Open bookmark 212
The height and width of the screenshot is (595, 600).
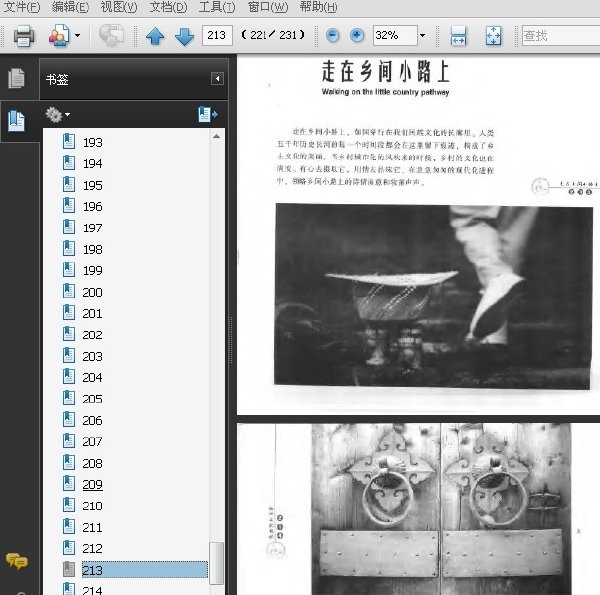[x=93, y=548]
